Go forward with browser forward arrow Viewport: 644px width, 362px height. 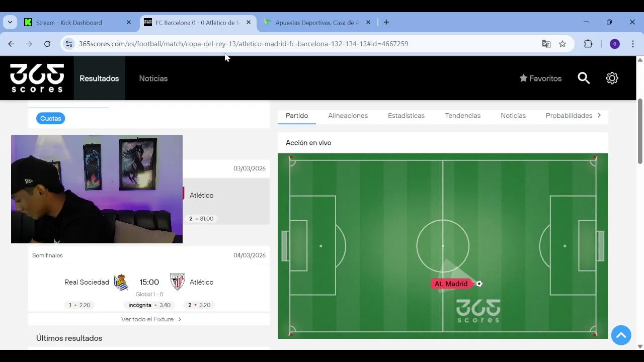click(x=29, y=44)
